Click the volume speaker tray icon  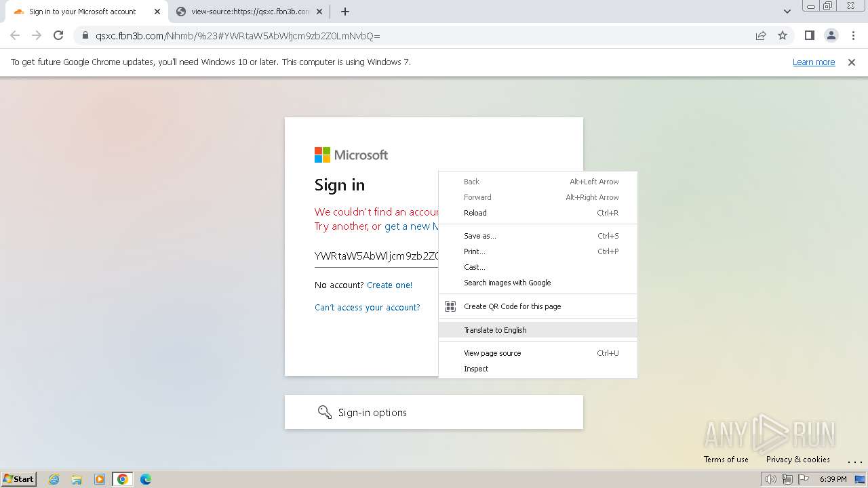770,479
